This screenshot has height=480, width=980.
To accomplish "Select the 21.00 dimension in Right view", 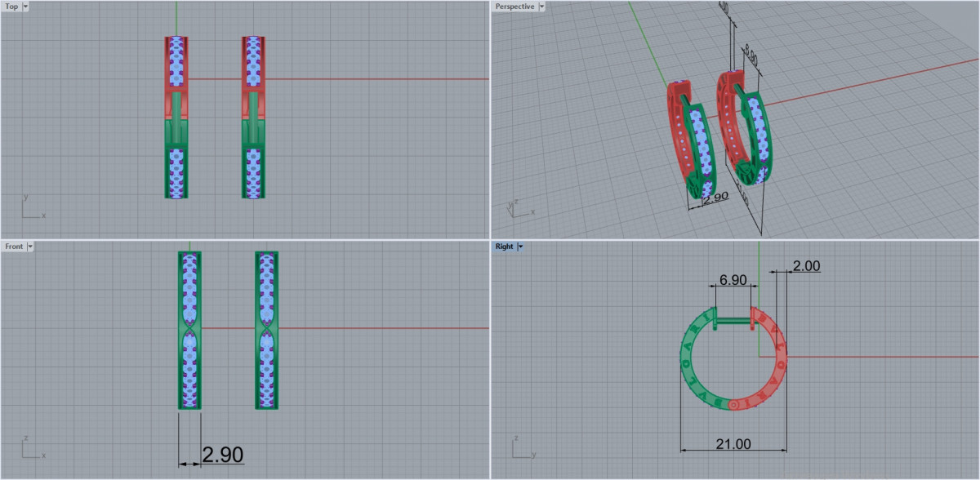I will pos(733,443).
